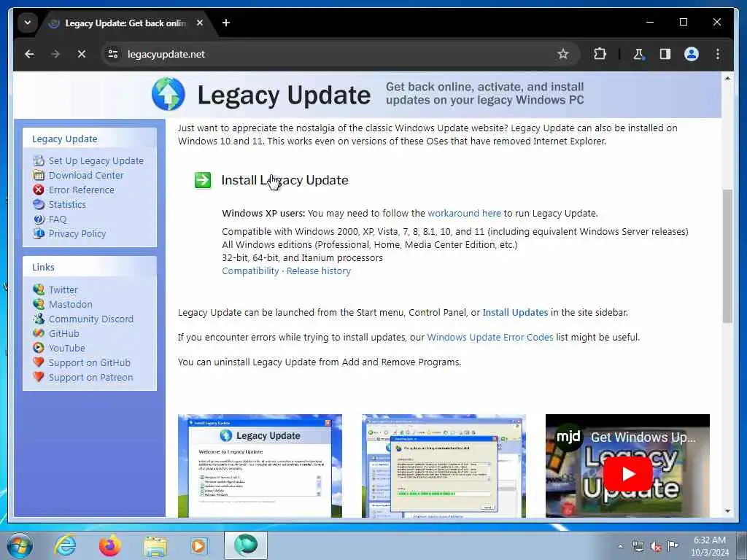Launch Firefox from taskbar
Image resolution: width=747 pixels, height=560 pixels.
point(110,545)
